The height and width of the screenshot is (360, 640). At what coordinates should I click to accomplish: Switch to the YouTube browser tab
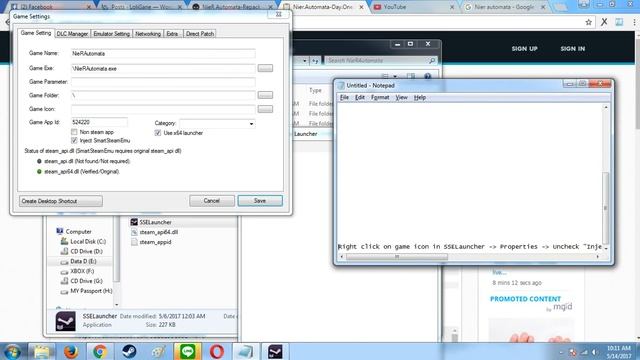pos(413,7)
